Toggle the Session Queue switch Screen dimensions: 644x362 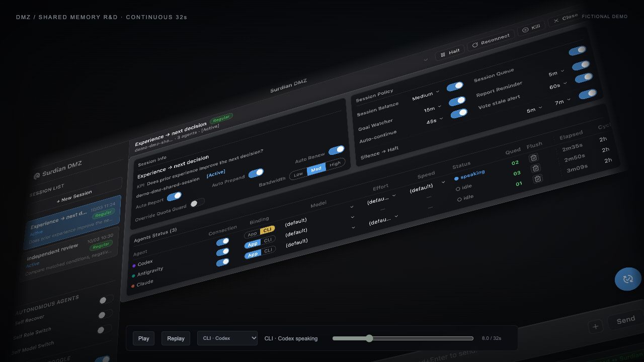[577, 51]
